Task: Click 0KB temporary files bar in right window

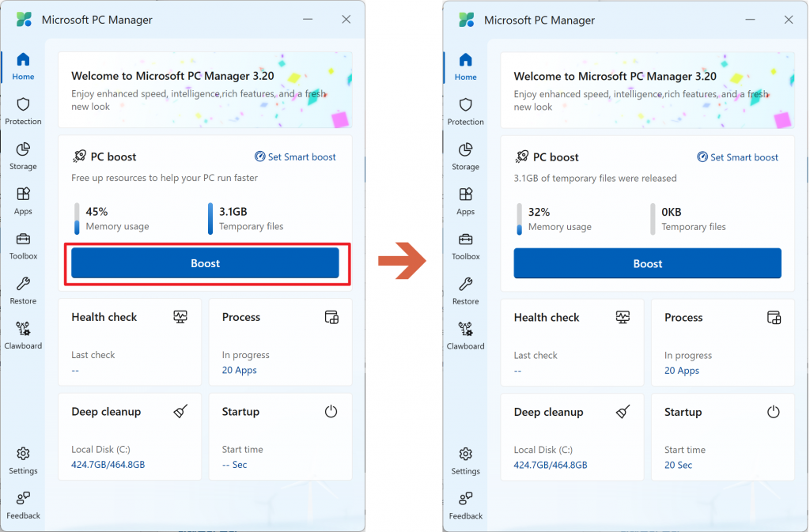Action: [653, 219]
